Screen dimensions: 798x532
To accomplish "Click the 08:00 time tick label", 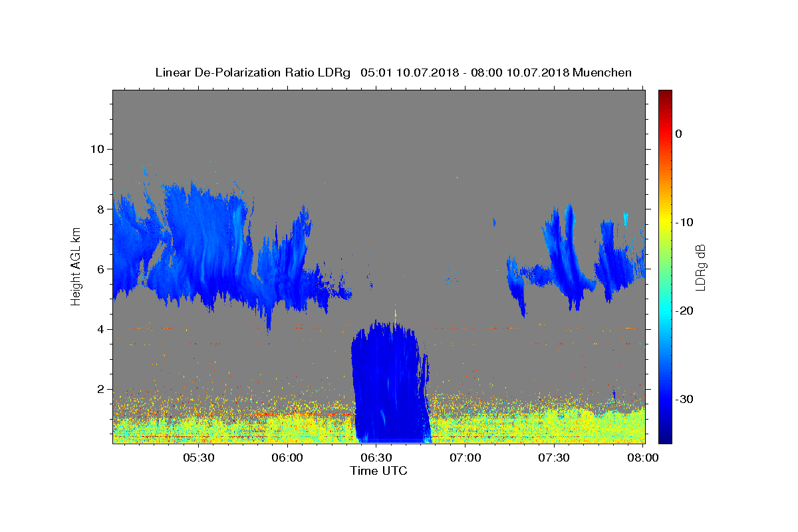I will tap(643, 458).
